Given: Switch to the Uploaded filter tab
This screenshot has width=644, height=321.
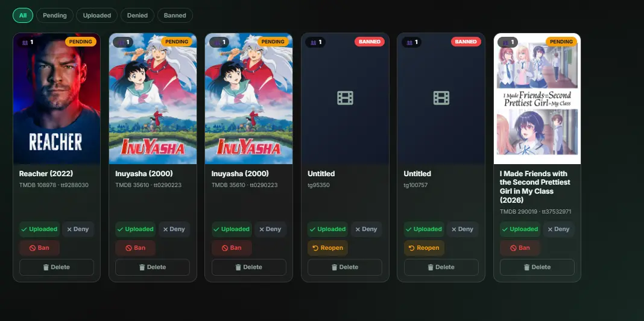Looking at the screenshot, I should click(97, 15).
